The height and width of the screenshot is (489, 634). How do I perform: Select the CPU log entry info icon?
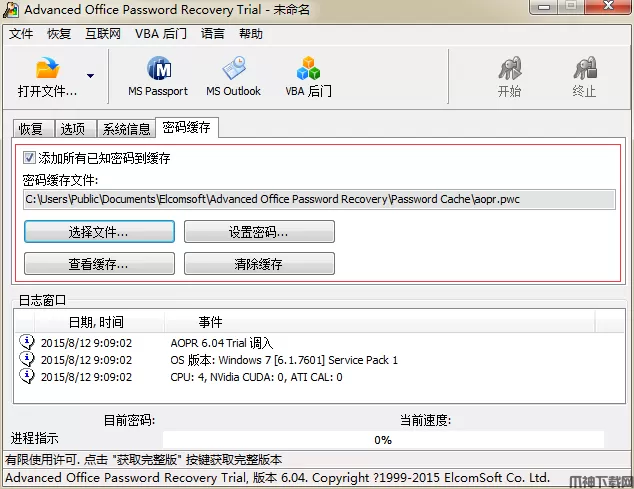[x=27, y=376]
